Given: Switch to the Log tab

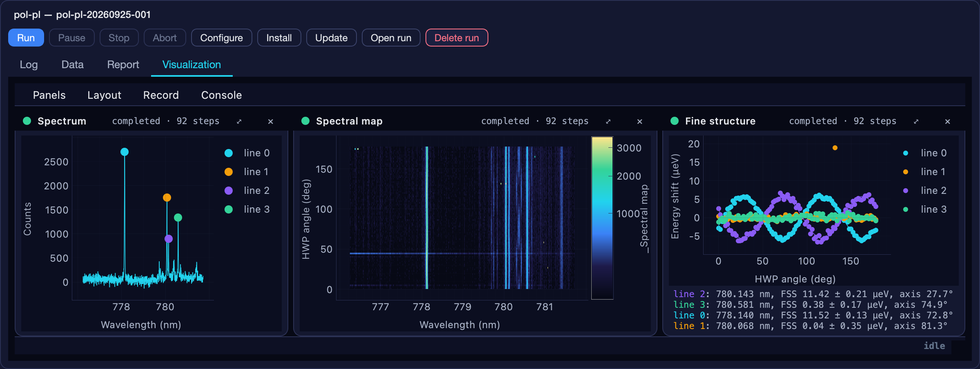Looking at the screenshot, I should (x=29, y=64).
